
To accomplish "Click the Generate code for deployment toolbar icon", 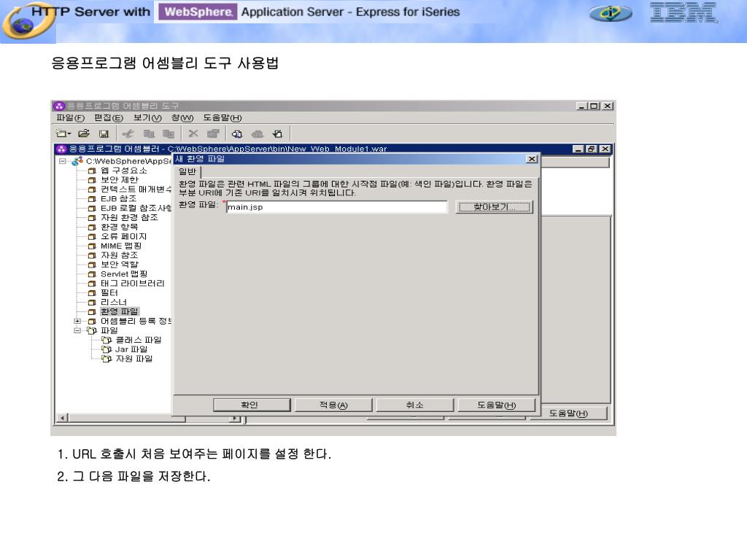I will pos(237,134).
